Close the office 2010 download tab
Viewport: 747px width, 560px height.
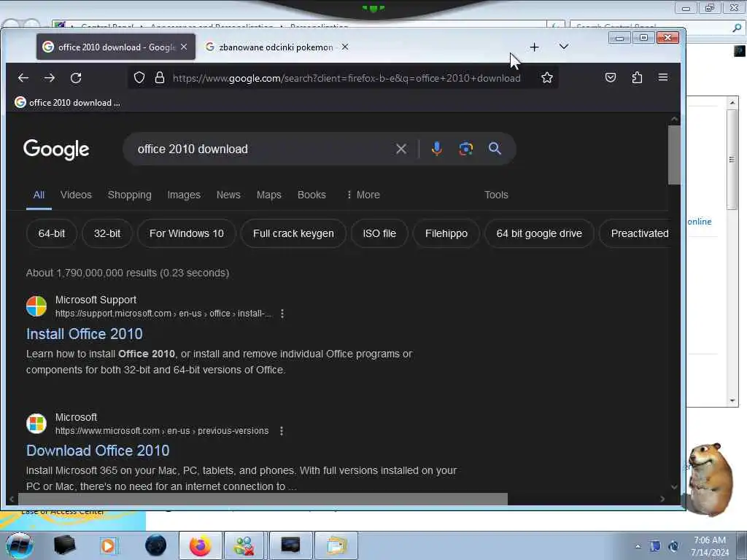tap(184, 47)
